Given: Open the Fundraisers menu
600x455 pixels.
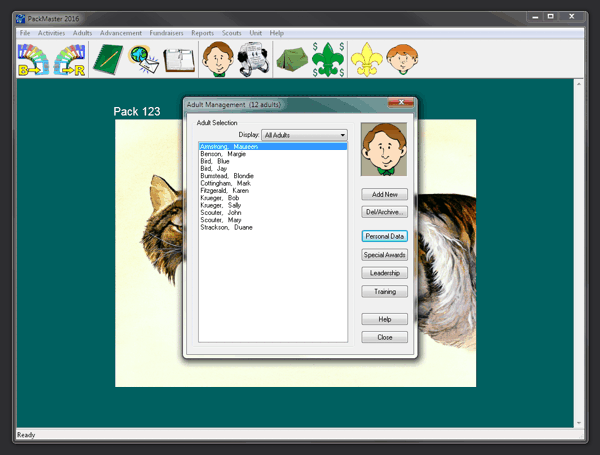Looking at the screenshot, I should pos(166,33).
